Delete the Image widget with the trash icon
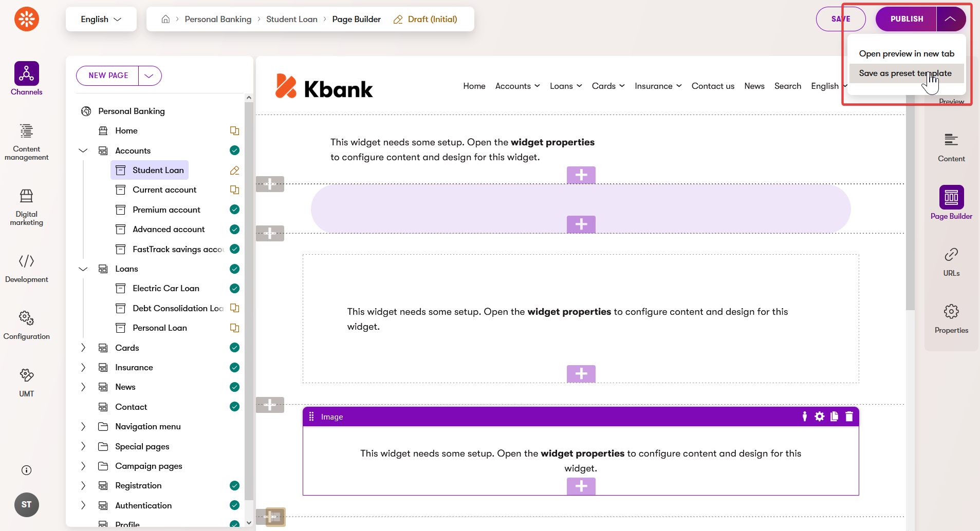This screenshot has width=980, height=531. (849, 416)
